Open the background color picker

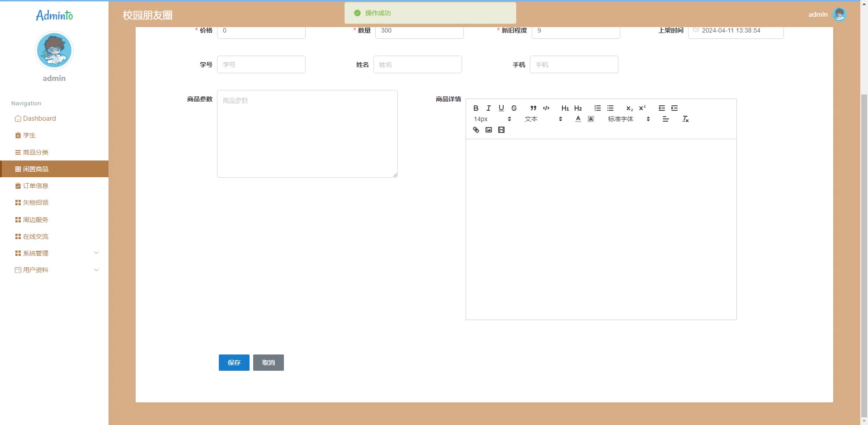pyautogui.click(x=591, y=119)
